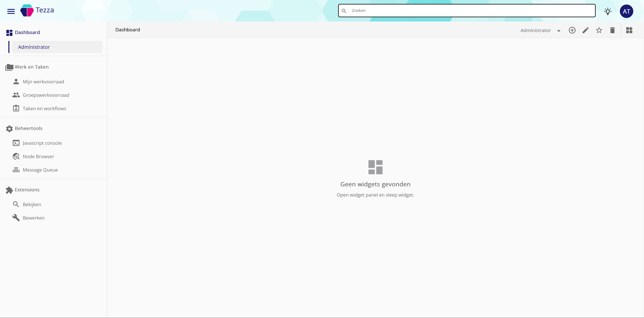Viewport: 644px width, 318px height.
Task: Click the Extensions puzzle icon
Action: click(x=9, y=190)
